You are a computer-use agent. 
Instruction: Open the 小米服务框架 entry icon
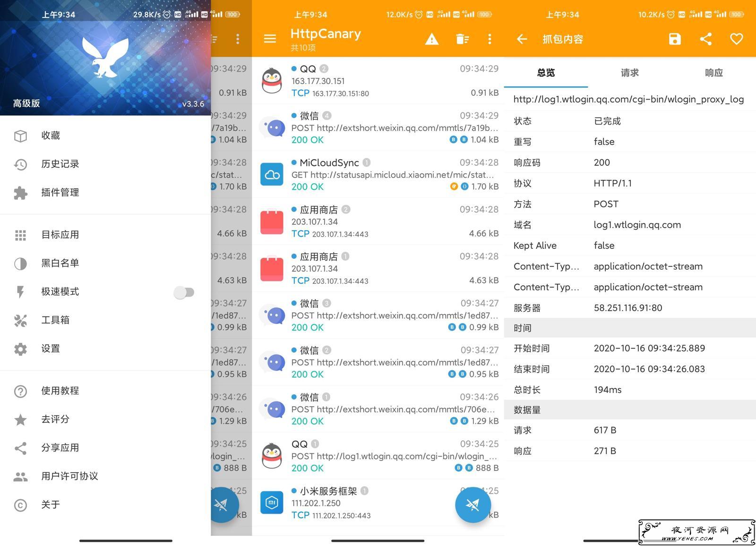(272, 503)
